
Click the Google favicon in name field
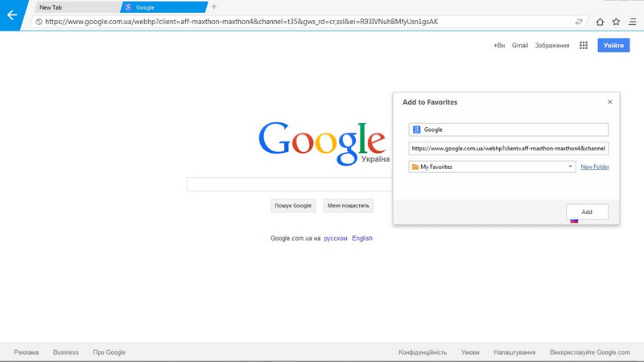(416, 130)
